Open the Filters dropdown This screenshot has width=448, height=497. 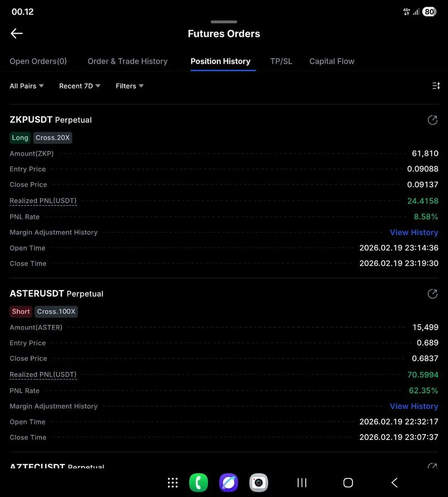click(130, 86)
